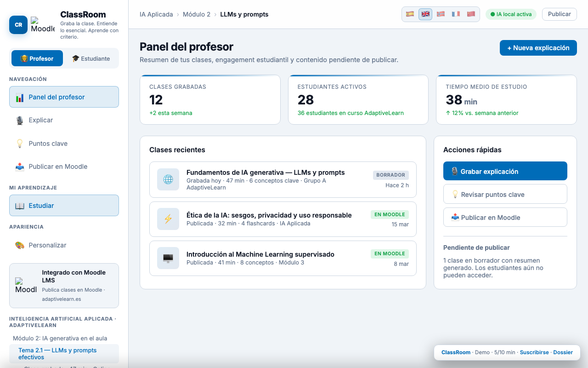Open Personalizar under Apariencia
The height and width of the screenshot is (368, 588).
click(x=64, y=245)
